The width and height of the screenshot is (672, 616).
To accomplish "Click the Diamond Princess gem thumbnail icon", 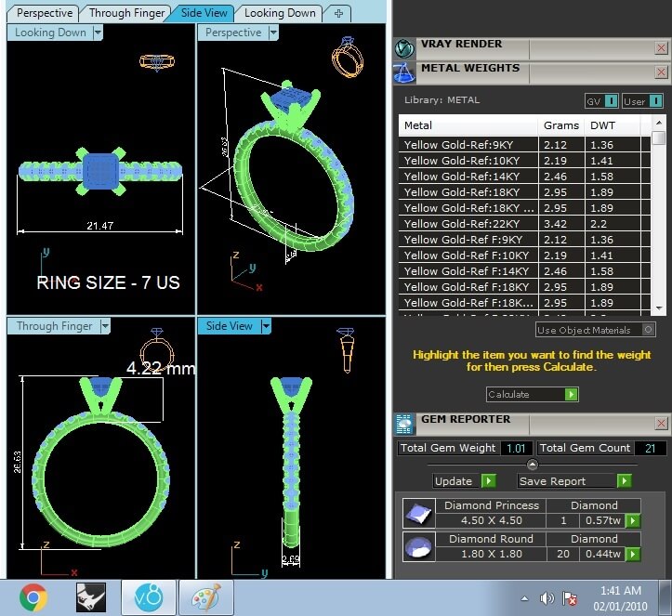I will pyautogui.click(x=417, y=513).
